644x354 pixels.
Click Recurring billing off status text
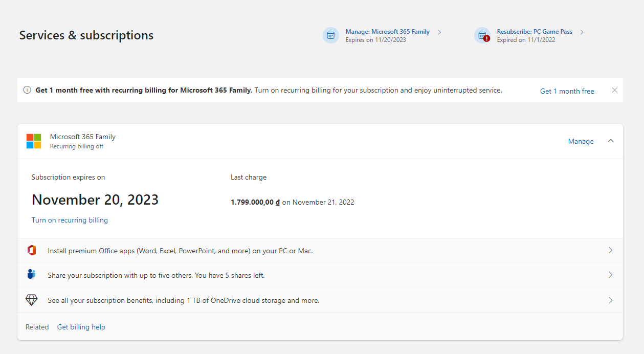pos(77,146)
